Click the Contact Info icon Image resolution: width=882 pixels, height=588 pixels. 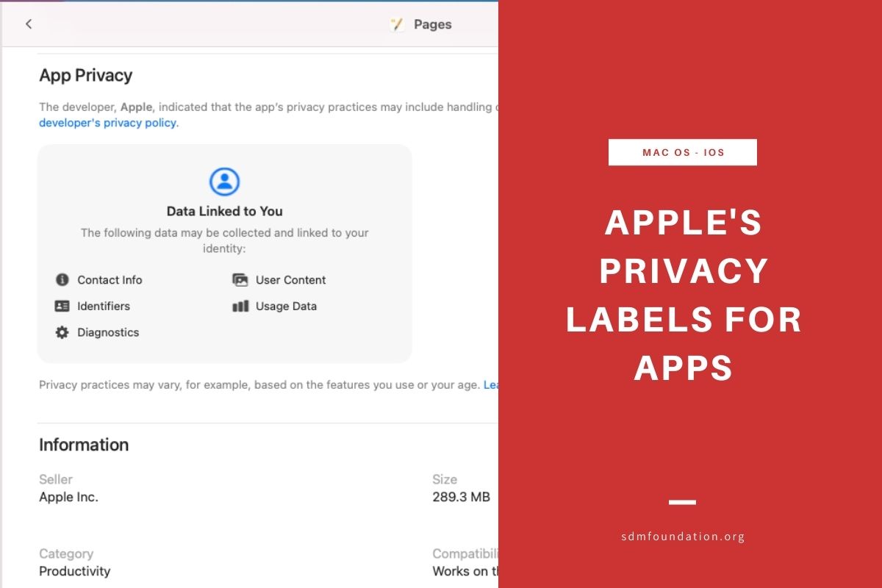[x=62, y=280]
